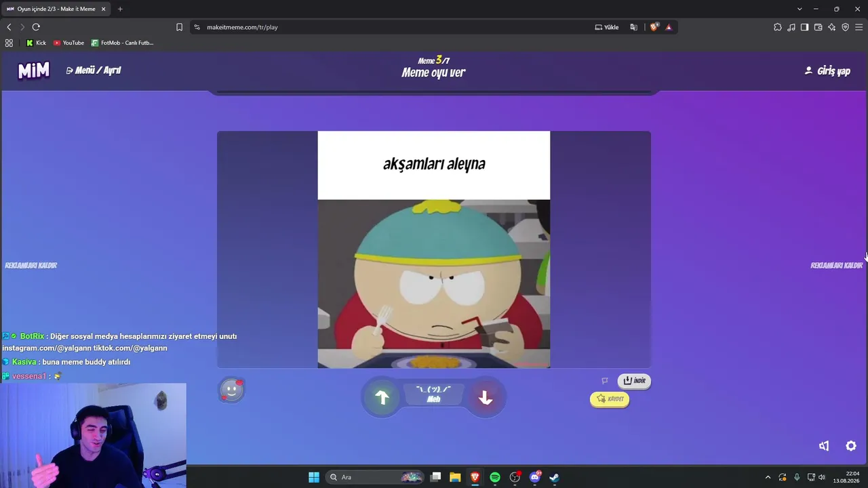The image size is (868, 488).
Task: Open game settings gear icon
Action: 851,445
